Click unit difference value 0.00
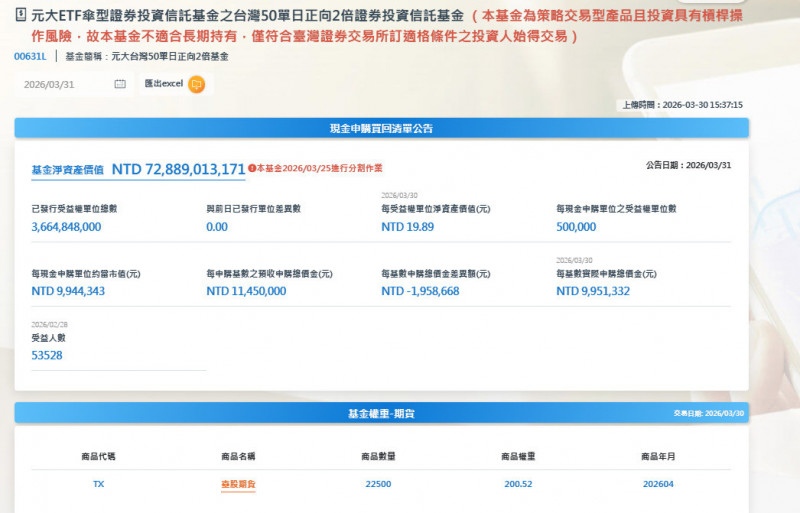This screenshot has width=800, height=513. pos(217,227)
